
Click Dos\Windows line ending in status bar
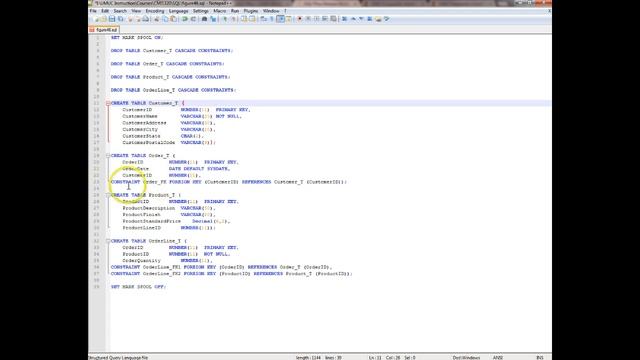click(x=466, y=358)
